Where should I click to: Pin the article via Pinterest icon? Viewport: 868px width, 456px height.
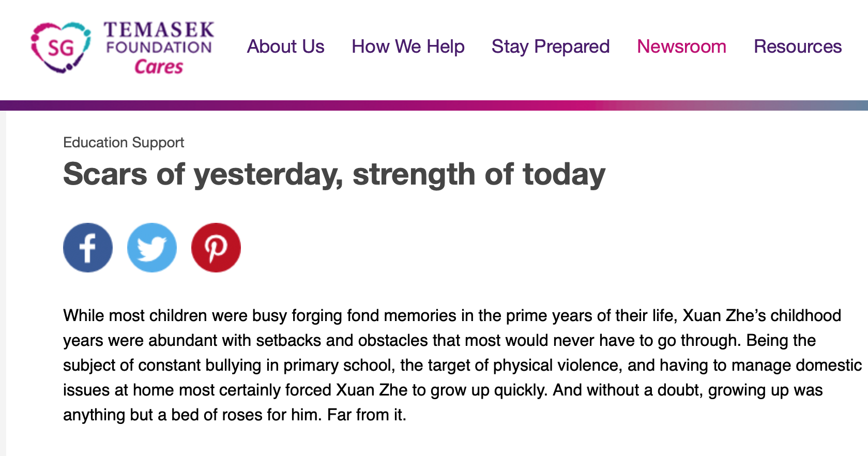[216, 248]
